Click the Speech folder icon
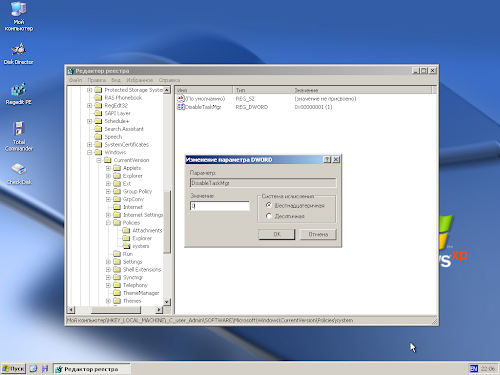 [98, 137]
